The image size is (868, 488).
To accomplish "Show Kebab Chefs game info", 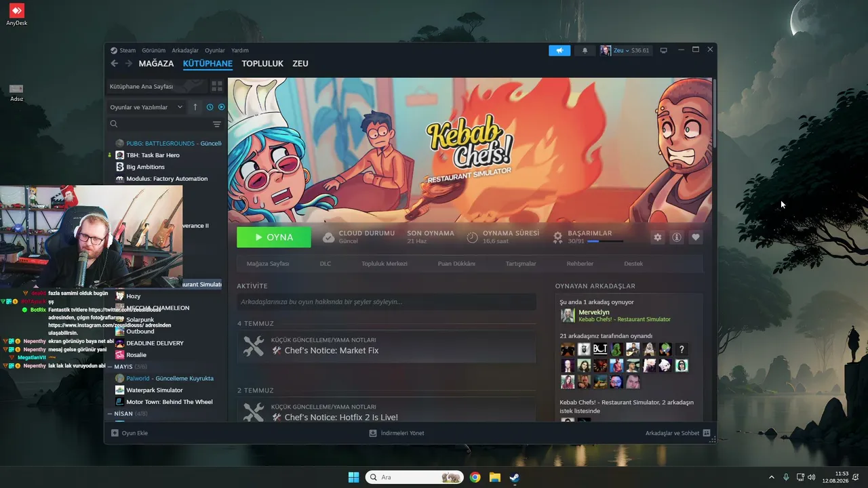I will point(676,237).
